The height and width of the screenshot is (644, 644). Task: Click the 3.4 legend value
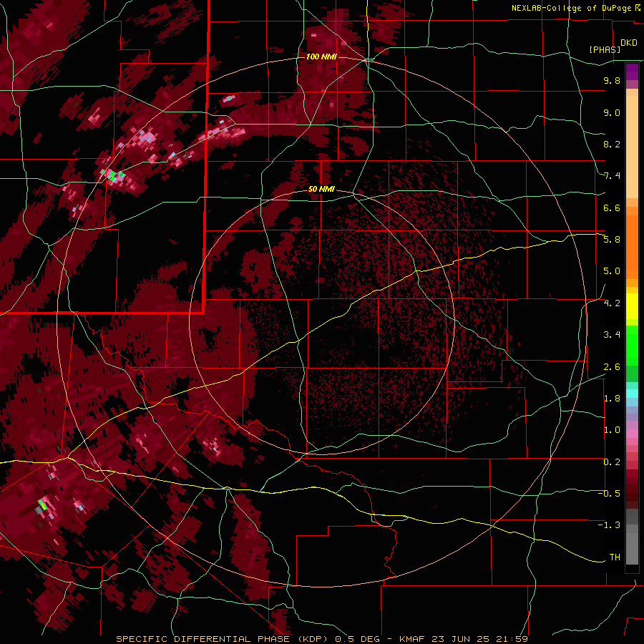tap(612, 335)
